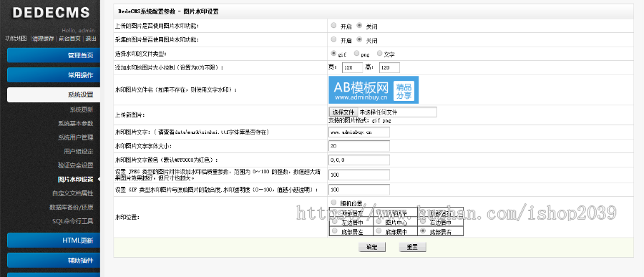Image resolution: width=644 pixels, height=277 pixels.
Task: Click the 清理缓存 link
Action: coord(43,39)
